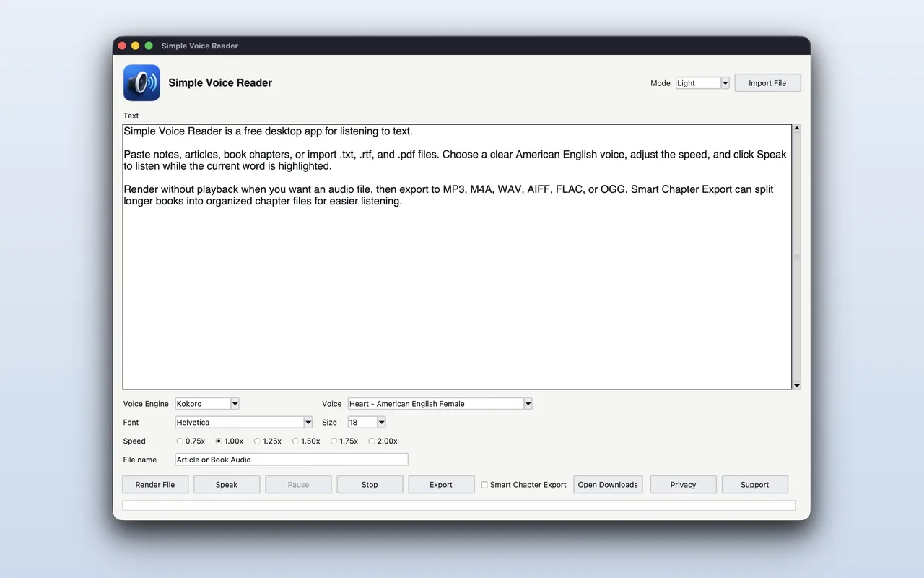Viewport: 924px width, 578px height.
Task: Close the window with the red button
Action: coord(122,46)
